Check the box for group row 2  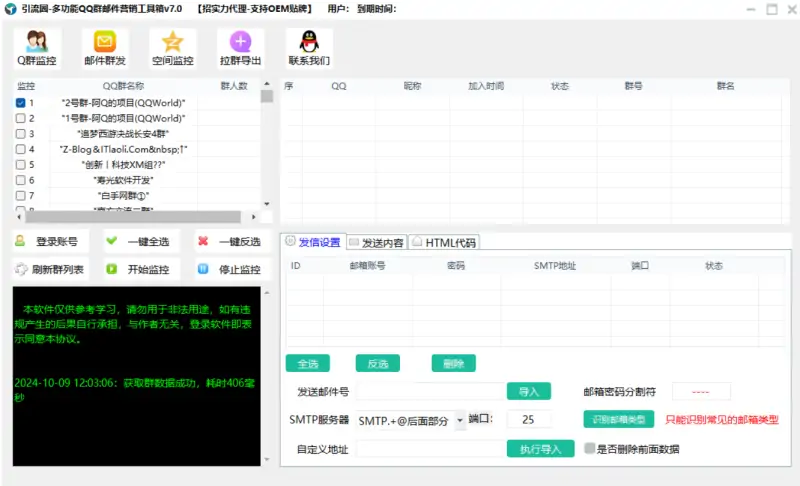click(20, 118)
